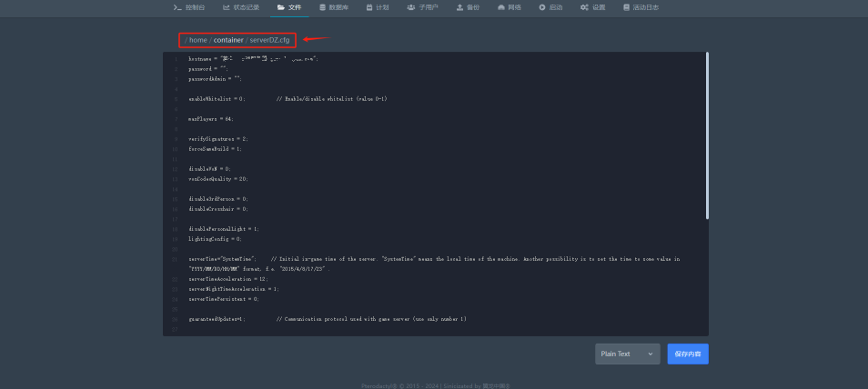Click the schedule calendar icon

point(369,7)
